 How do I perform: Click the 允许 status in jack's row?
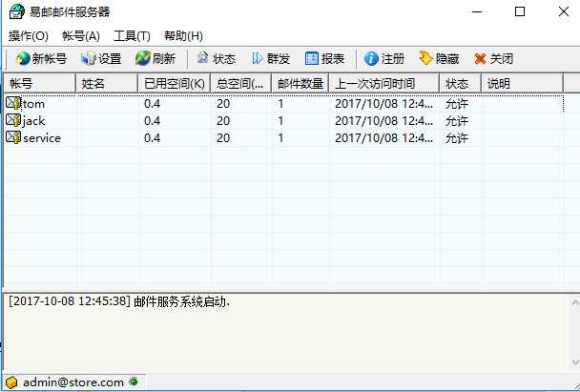457,121
